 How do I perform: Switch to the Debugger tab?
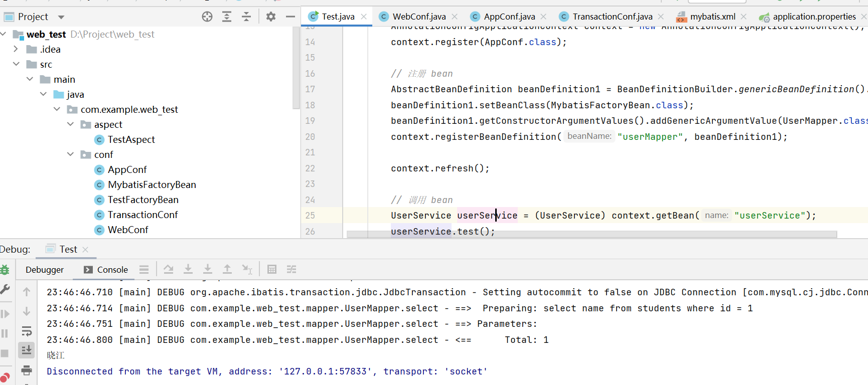[x=45, y=270]
